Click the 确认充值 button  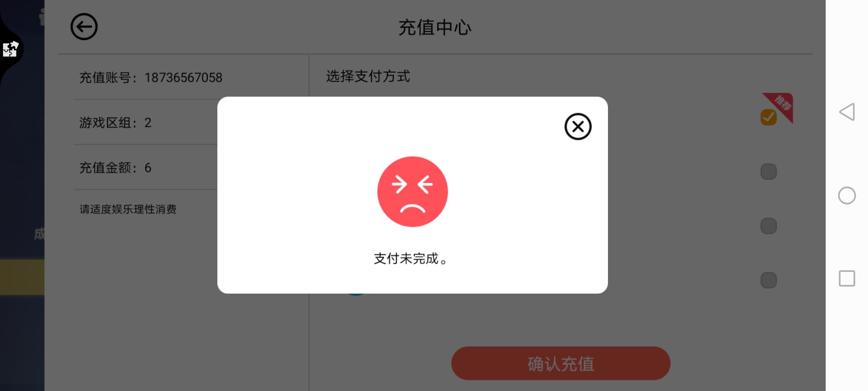tap(561, 363)
